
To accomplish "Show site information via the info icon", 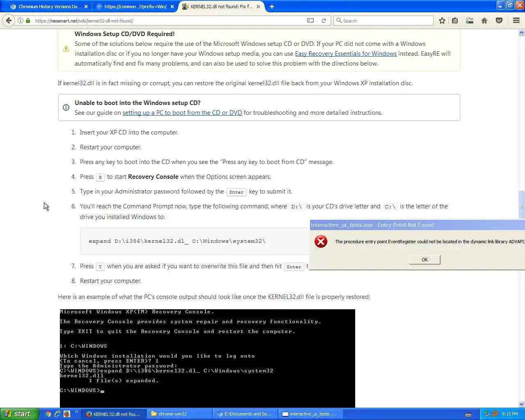I will [x=20, y=21].
